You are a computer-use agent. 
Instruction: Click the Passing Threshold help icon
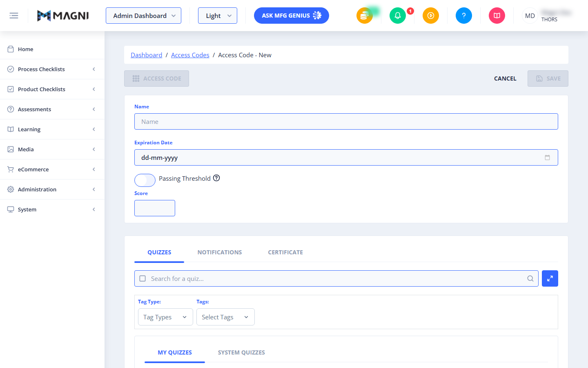(x=216, y=178)
